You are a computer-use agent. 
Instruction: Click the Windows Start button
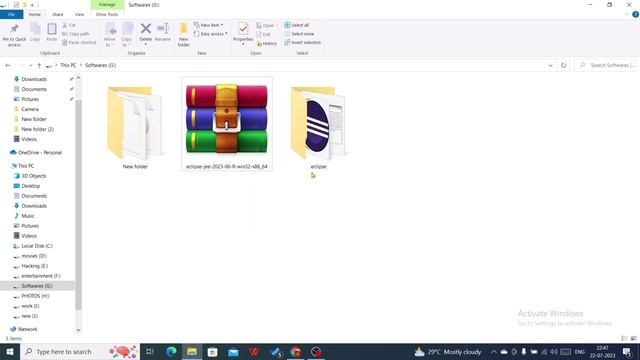pos(9,351)
